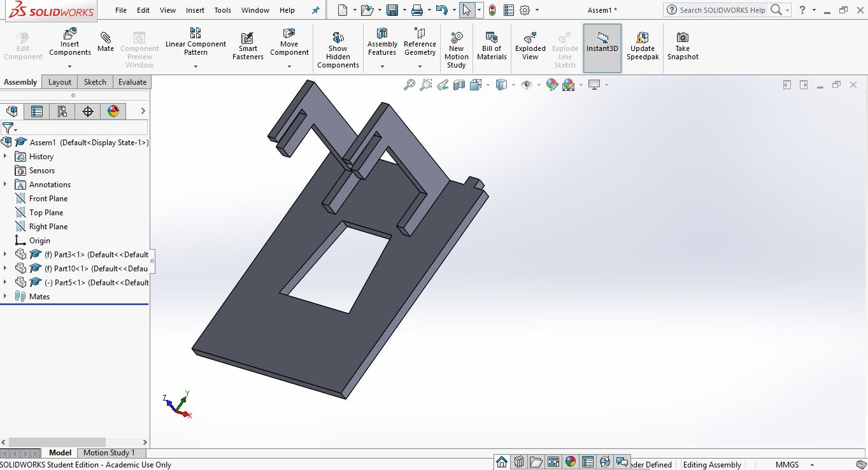
Task: Open the File menu
Action: click(x=121, y=10)
